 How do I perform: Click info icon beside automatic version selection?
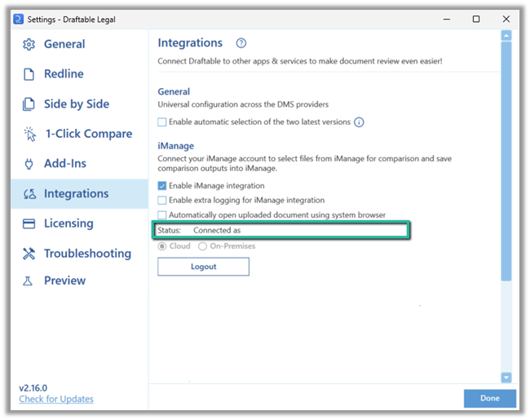pyautogui.click(x=359, y=122)
